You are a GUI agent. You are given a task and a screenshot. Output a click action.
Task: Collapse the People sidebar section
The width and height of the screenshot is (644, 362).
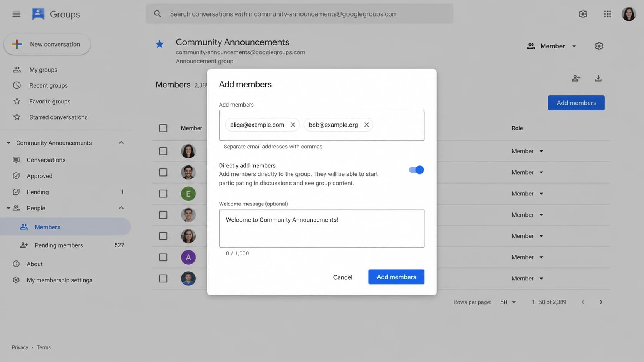click(x=121, y=208)
